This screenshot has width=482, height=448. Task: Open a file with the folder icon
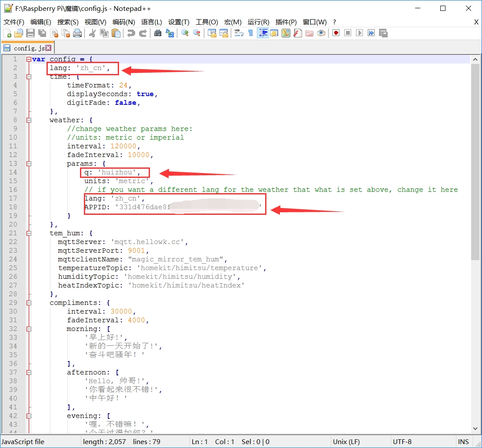point(18,33)
